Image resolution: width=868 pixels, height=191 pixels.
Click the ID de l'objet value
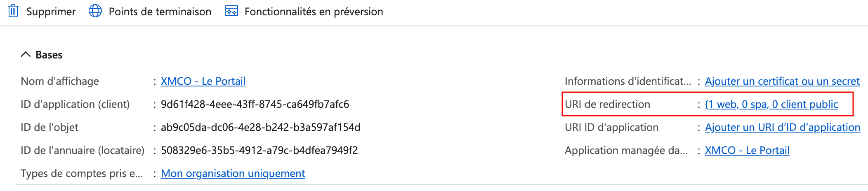[x=260, y=127]
